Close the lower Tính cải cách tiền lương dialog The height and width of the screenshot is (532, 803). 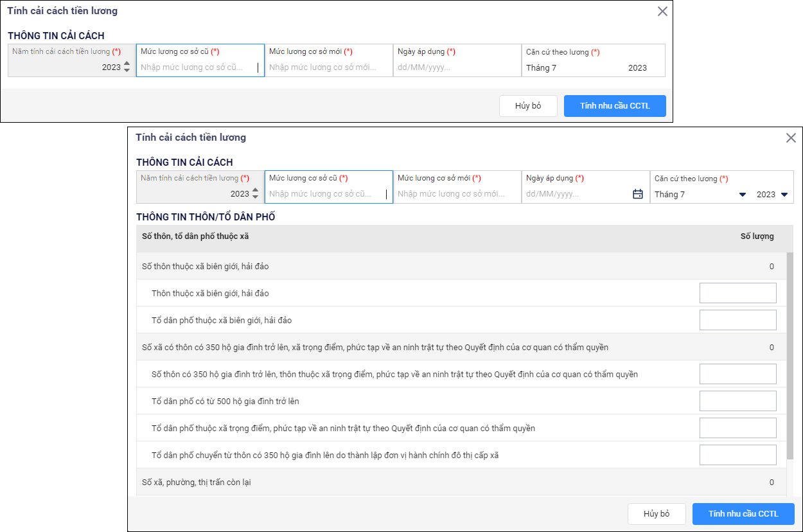click(x=791, y=138)
